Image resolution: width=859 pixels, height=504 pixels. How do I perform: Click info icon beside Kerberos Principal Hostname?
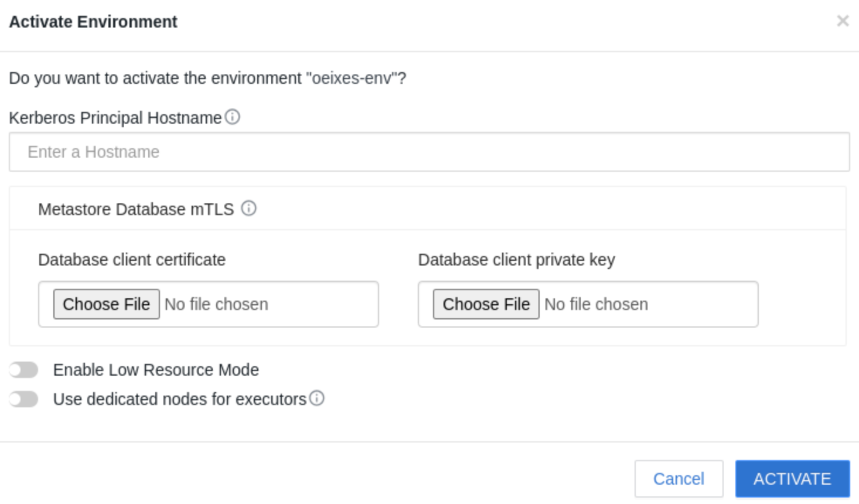click(x=233, y=117)
